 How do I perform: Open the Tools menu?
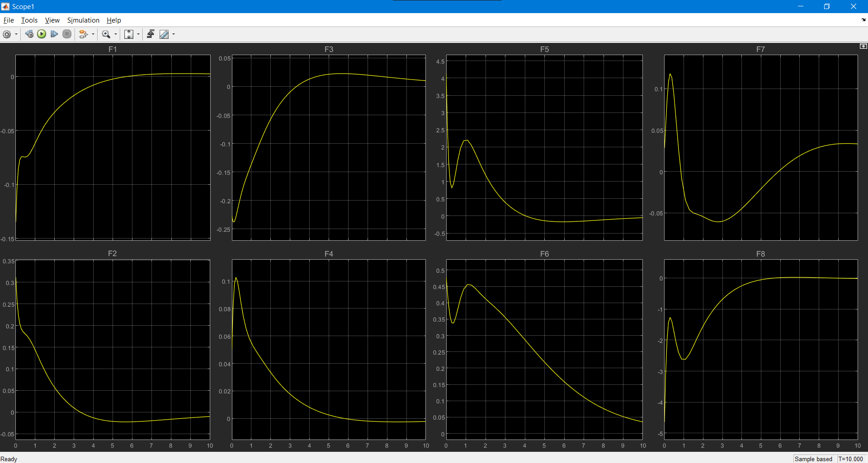pyautogui.click(x=29, y=20)
